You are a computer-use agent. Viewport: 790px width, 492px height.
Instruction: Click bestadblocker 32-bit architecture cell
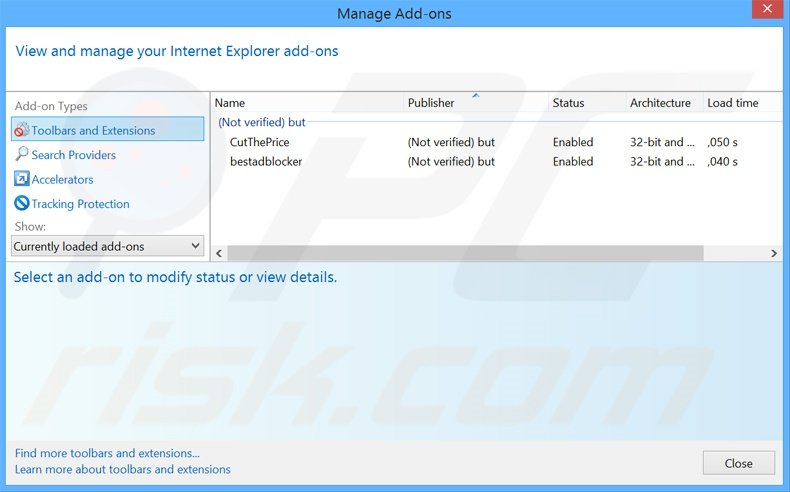coord(662,162)
